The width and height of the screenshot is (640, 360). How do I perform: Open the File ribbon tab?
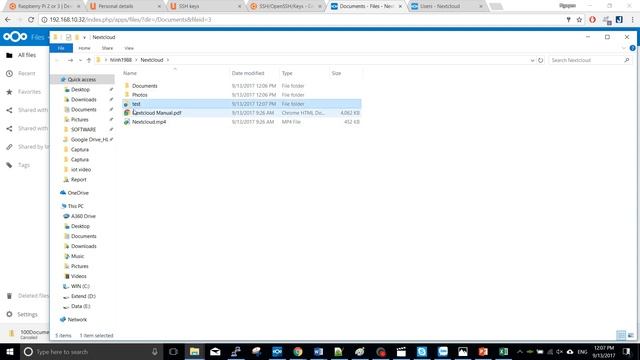click(61, 48)
